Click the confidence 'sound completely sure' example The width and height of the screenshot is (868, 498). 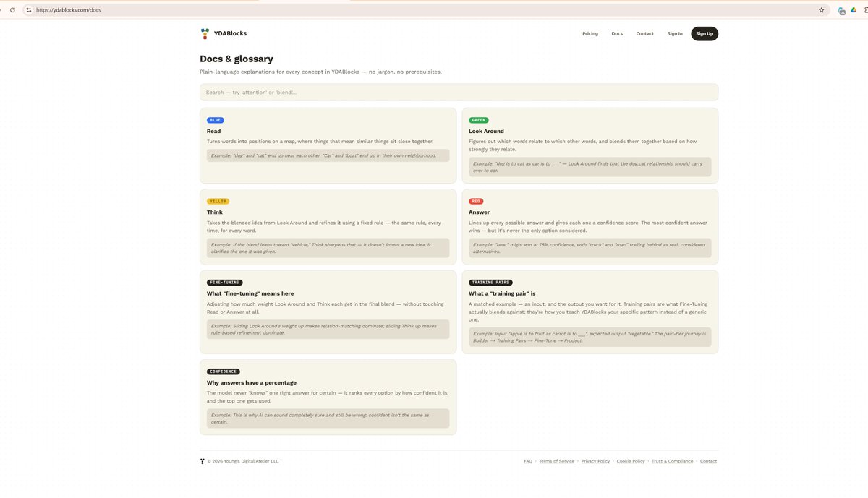click(x=328, y=418)
